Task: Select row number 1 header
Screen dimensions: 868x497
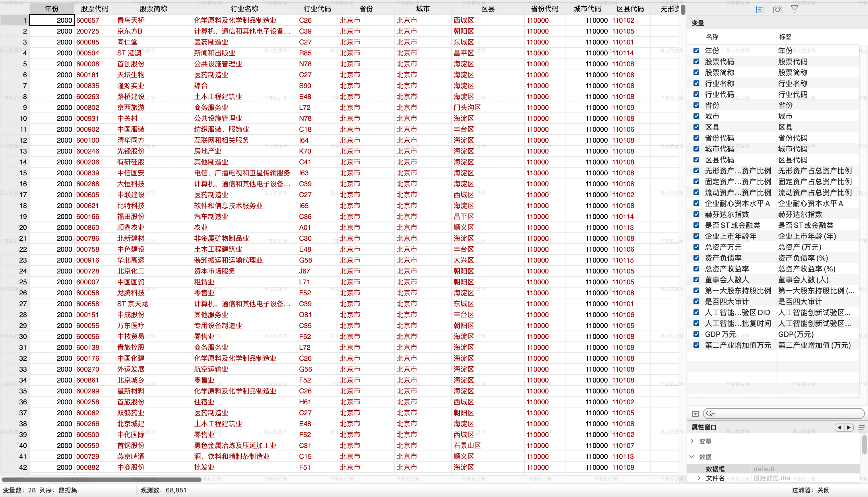Action: pos(15,20)
